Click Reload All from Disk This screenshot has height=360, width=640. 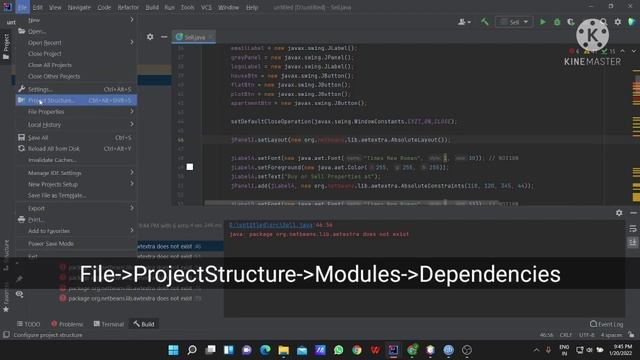pos(76,149)
